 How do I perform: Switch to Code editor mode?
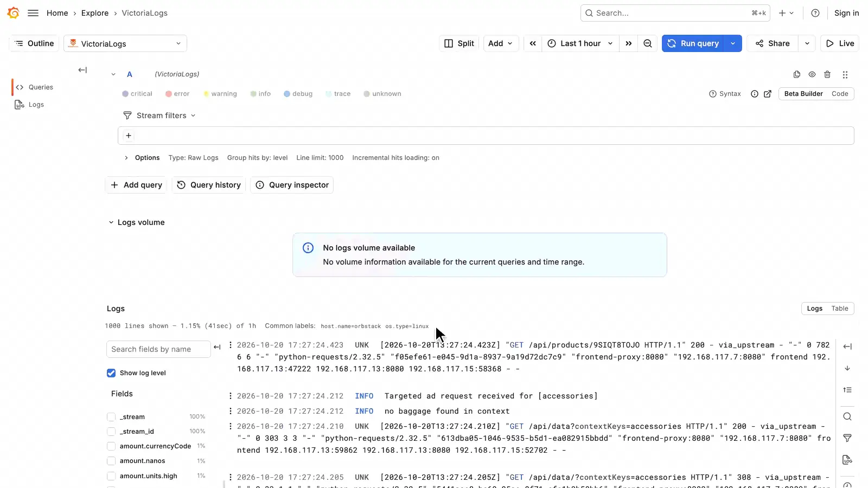tap(840, 94)
